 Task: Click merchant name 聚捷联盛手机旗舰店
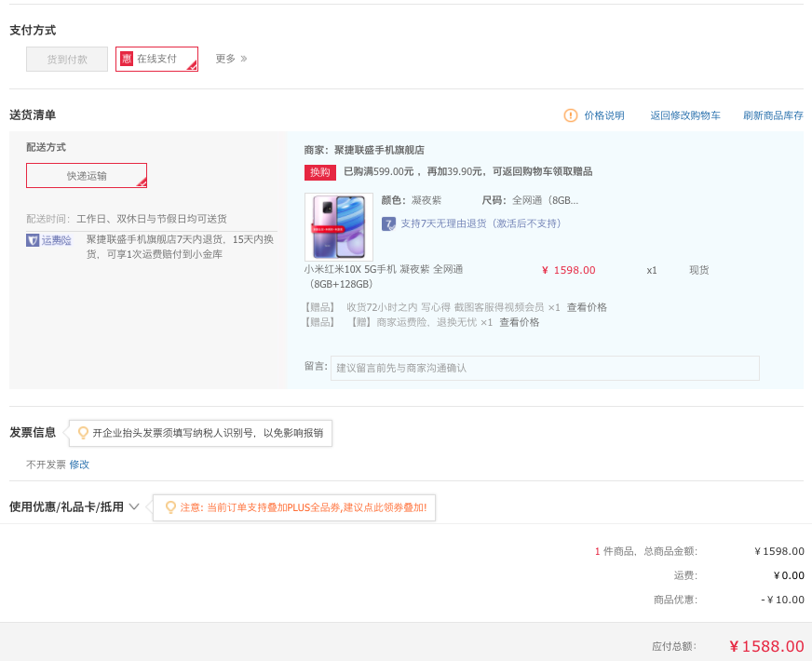click(379, 150)
